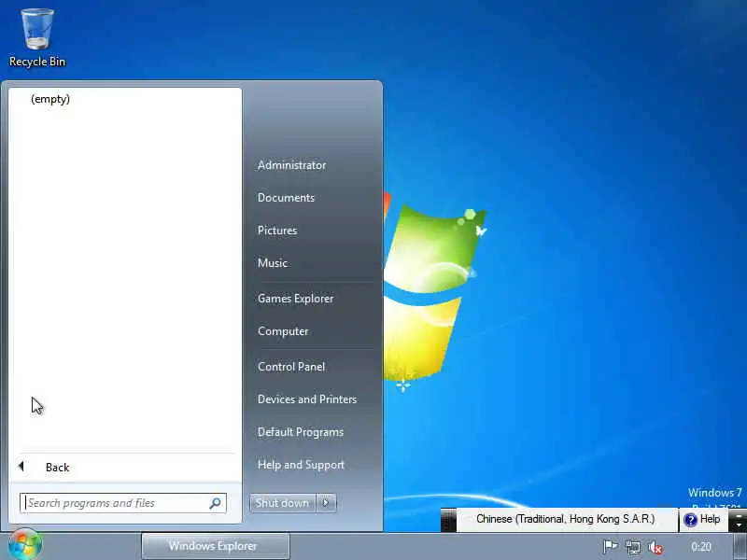Click Chinese (Traditional, Hong Kong S.A.R.) language bar
Image resolution: width=747 pixels, height=560 pixels.
click(x=566, y=519)
